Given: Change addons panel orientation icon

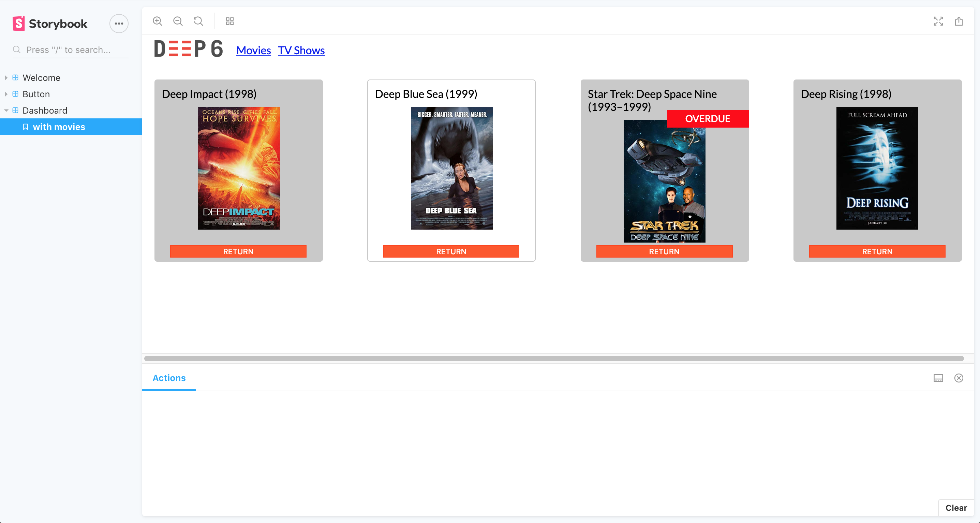Looking at the screenshot, I should click(x=938, y=378).
